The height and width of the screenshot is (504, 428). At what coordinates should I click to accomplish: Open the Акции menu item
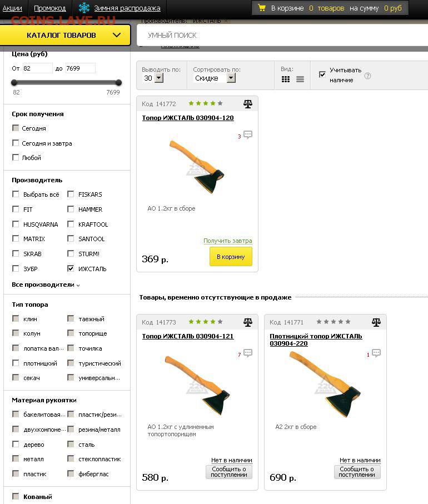click(x=12, y=8)
